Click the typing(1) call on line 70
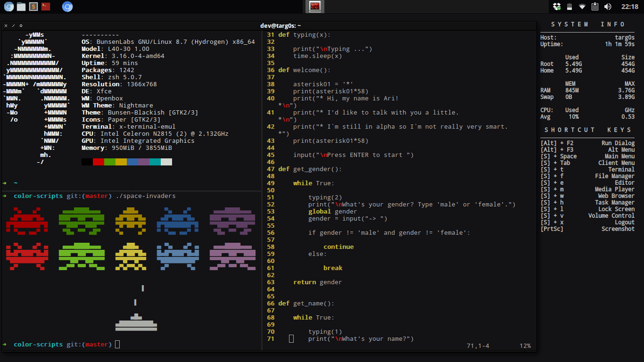This screenshot has height=362, width=644. tap(325, 332)
